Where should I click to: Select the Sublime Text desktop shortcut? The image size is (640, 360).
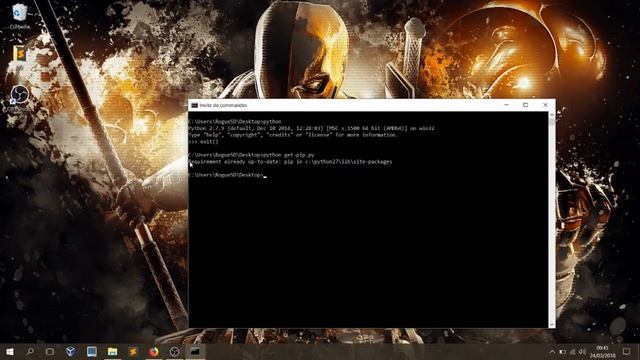(19, 55)
